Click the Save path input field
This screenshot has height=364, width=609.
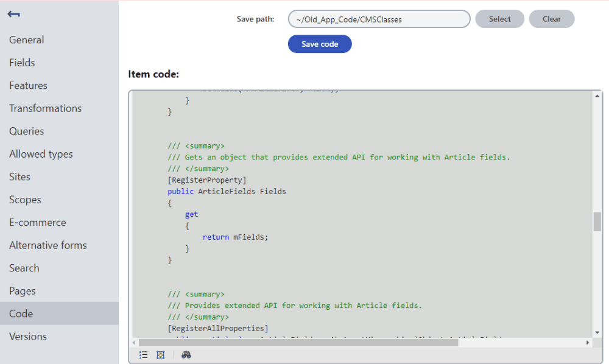point(379,19)
